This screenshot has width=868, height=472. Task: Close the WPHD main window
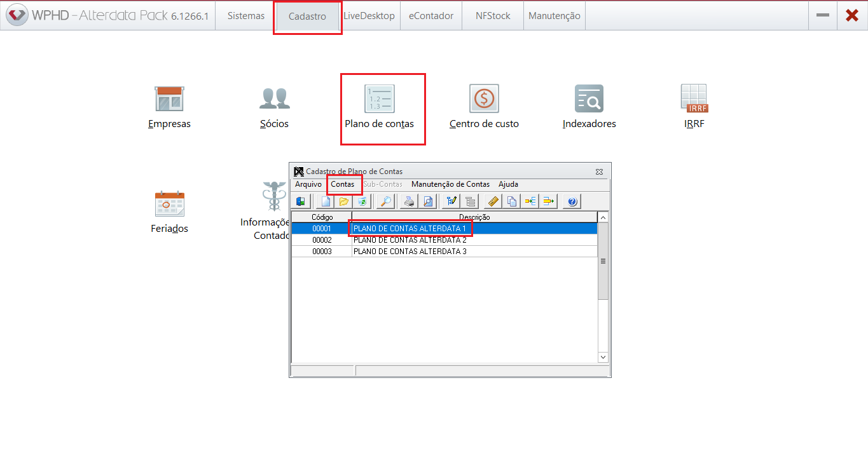click(x=852, y=16)
